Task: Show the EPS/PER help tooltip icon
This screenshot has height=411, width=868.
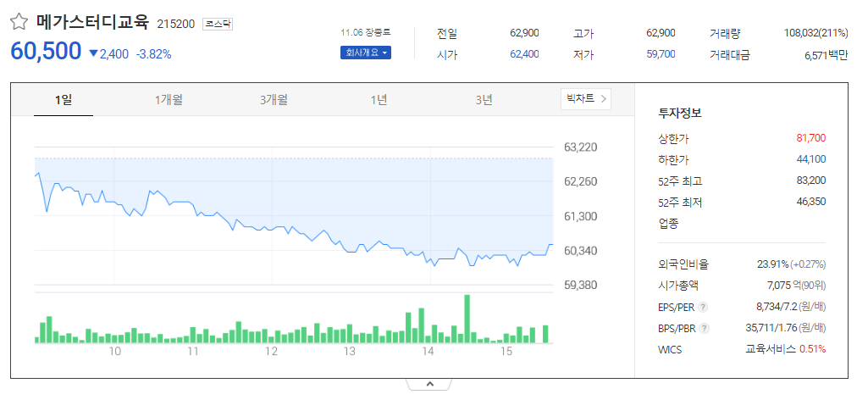Action: click(703, 307)
